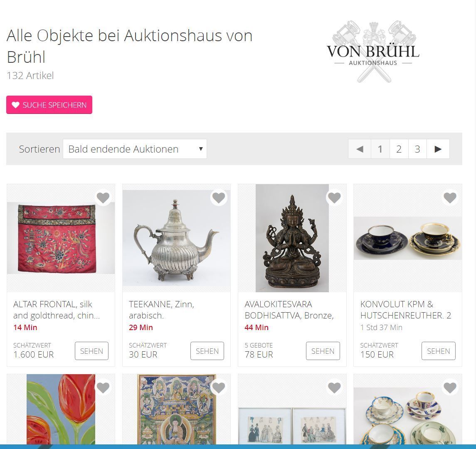Image resolution: width=476 pixels, height=449 pixels.
Task: Click Sehen button for Altar Frontal
Action: tap(92, 351)
